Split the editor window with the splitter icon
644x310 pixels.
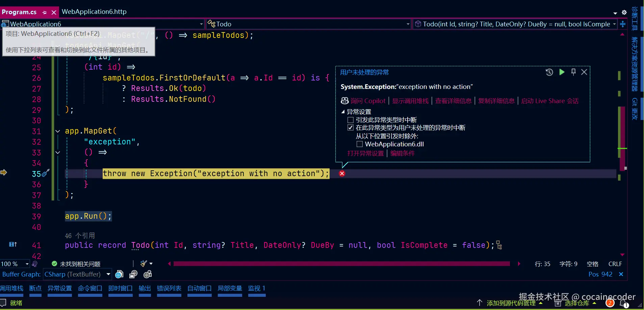click(x=623, y=24)
